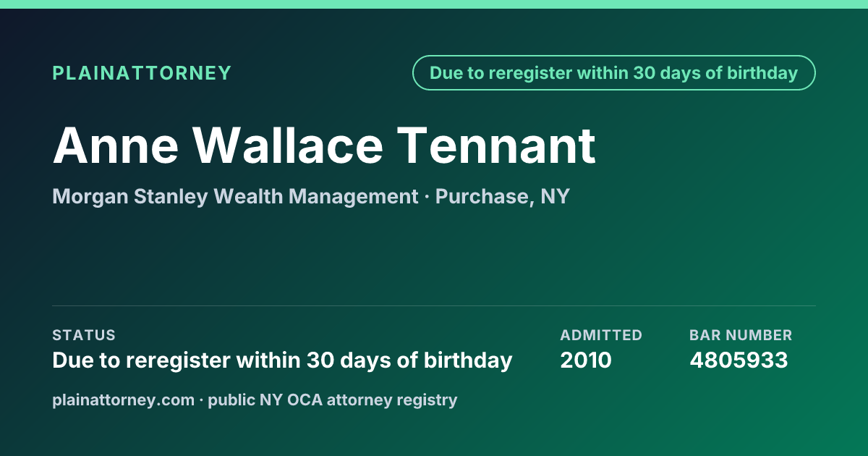Click the first name "Anne" in heading
The width and height of the screenshot is (868, 456).
pyautogui.click(x=116, y=145)
